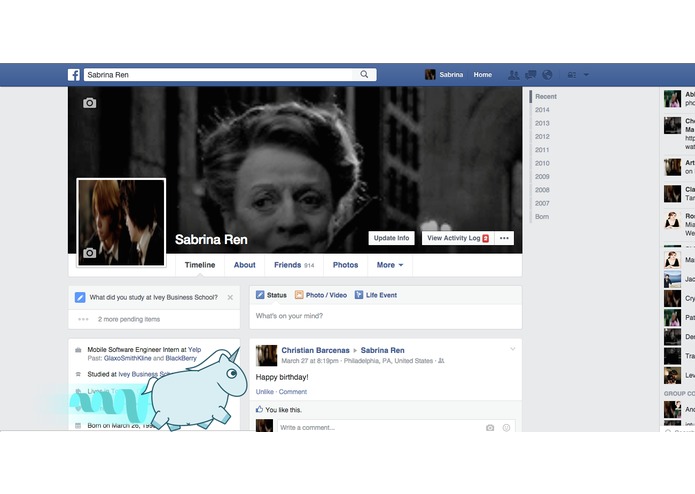Expand the 2 more pending items
Screen dimensions: 695x494
[129, 319]
